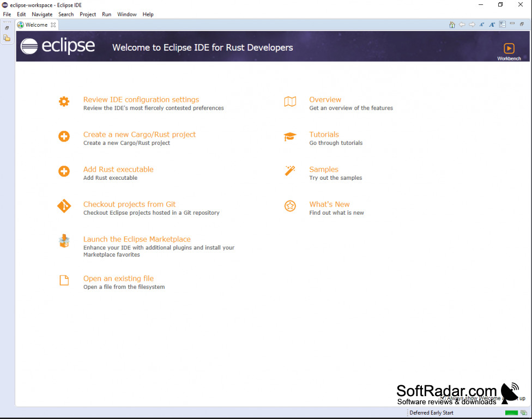Click 'Find out what is new' description
The image size is (532, 419).
pos(336,212)
